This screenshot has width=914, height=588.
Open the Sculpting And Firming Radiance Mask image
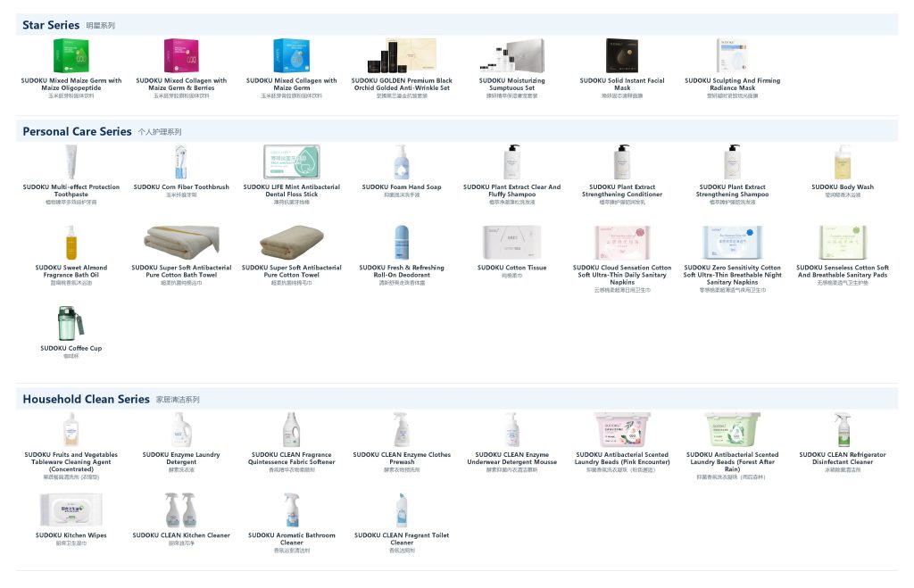[x=732, y=55]
